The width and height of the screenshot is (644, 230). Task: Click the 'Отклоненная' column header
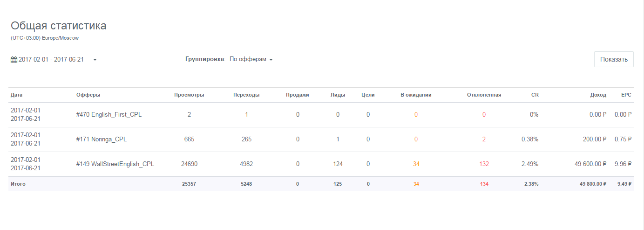coord(484,95)
